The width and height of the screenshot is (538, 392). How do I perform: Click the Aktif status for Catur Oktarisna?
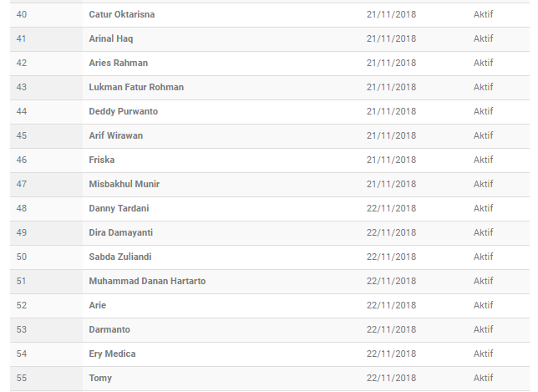483,14
